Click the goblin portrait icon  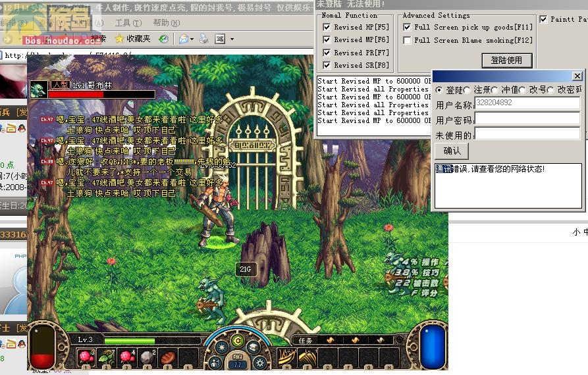pyautogui.click(x=39, y=89)
